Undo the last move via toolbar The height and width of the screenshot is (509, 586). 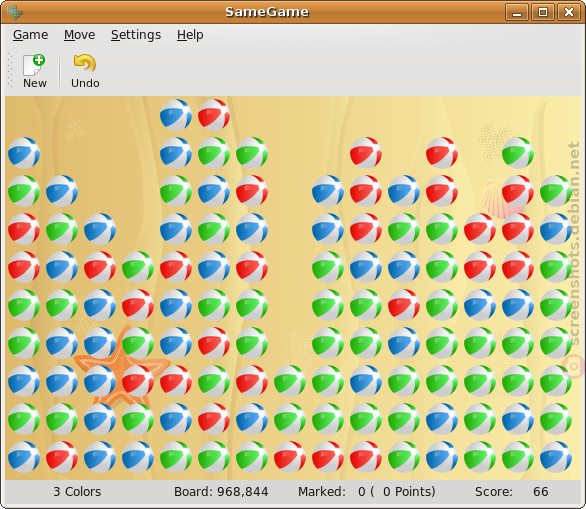click(x=85, y=71)
